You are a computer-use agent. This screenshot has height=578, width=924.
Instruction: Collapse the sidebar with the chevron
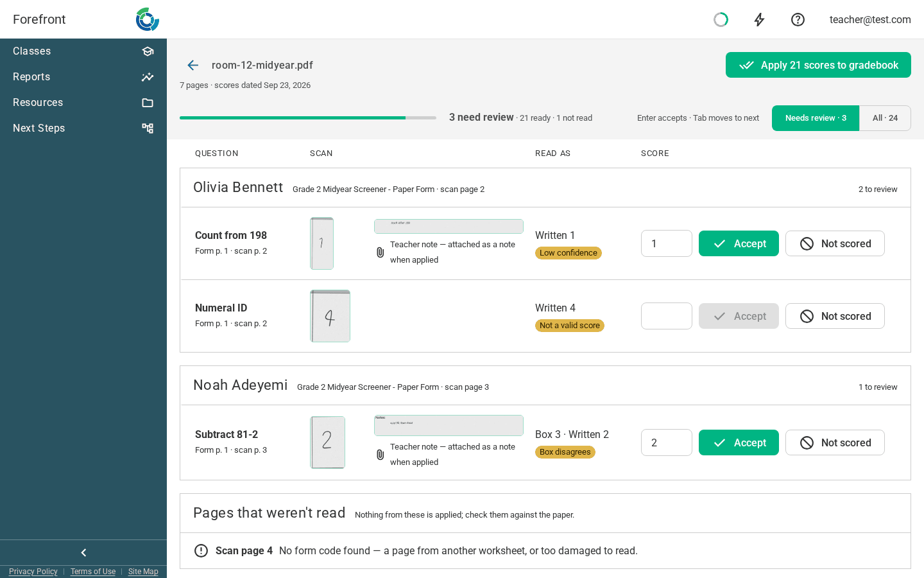tap(83, 553)
